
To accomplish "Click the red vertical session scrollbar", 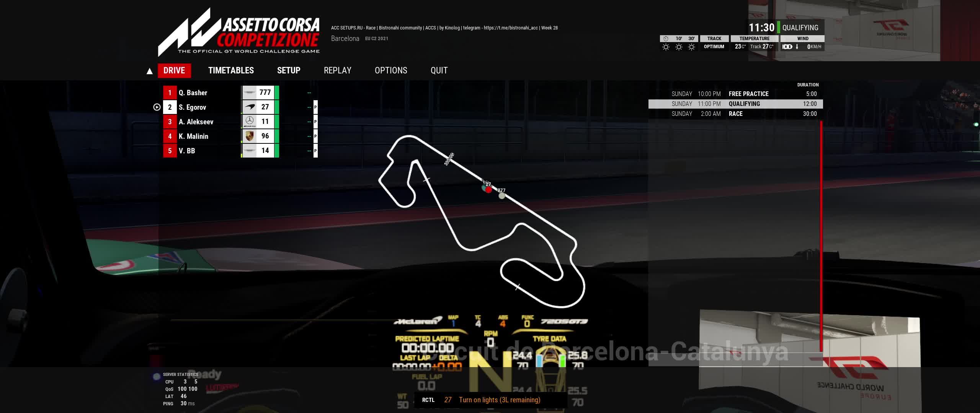I will 821,236.
